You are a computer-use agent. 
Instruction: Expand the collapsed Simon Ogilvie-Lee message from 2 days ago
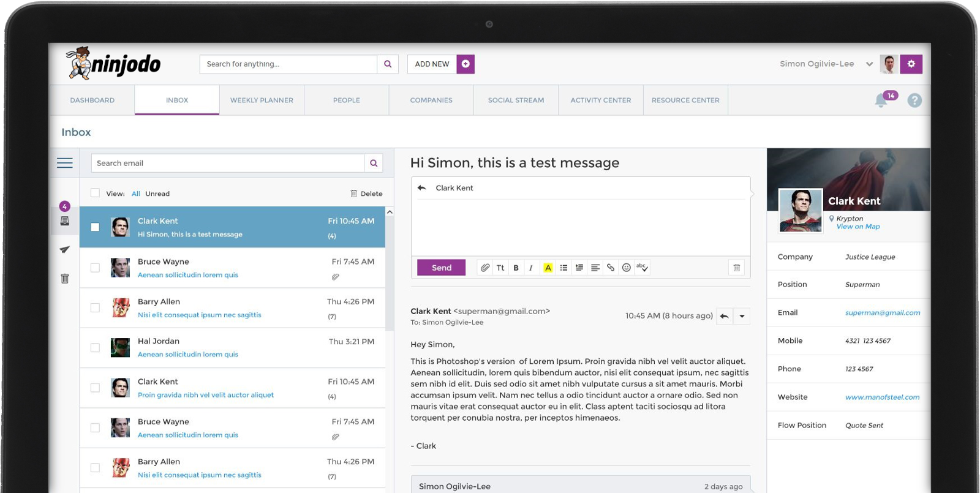[x=581, y=485]
